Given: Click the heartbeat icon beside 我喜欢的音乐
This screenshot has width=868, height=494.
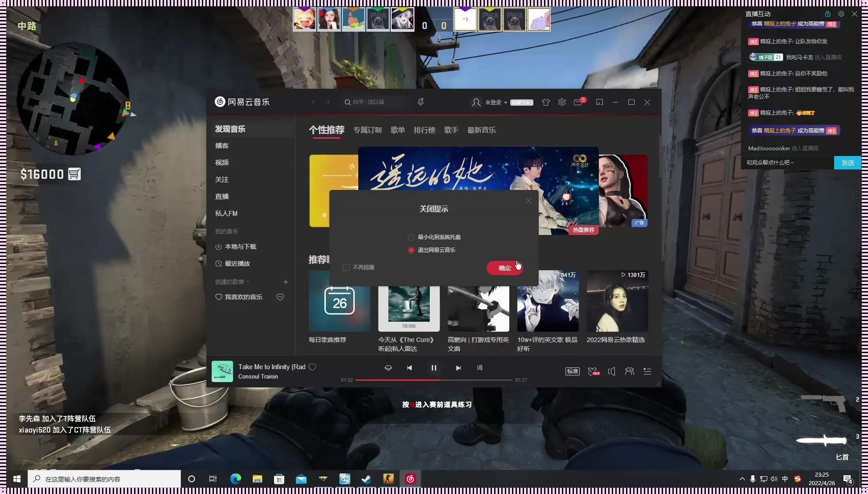Looking at the screenshot, I should coord(280,297).
